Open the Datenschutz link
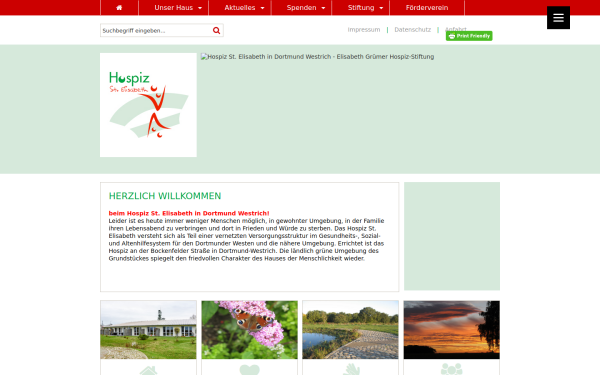Screen dimensions: 600x375 (412, 29)
